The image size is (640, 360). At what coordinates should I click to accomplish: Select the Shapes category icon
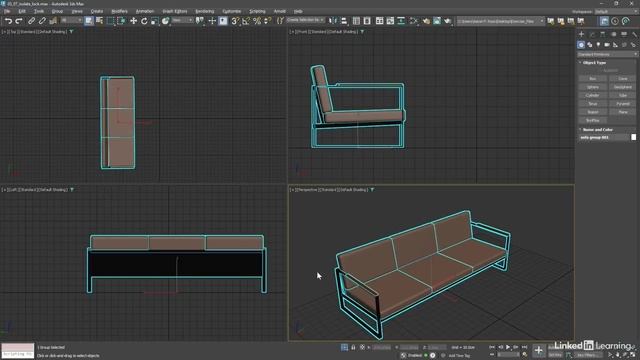point(590,45)
